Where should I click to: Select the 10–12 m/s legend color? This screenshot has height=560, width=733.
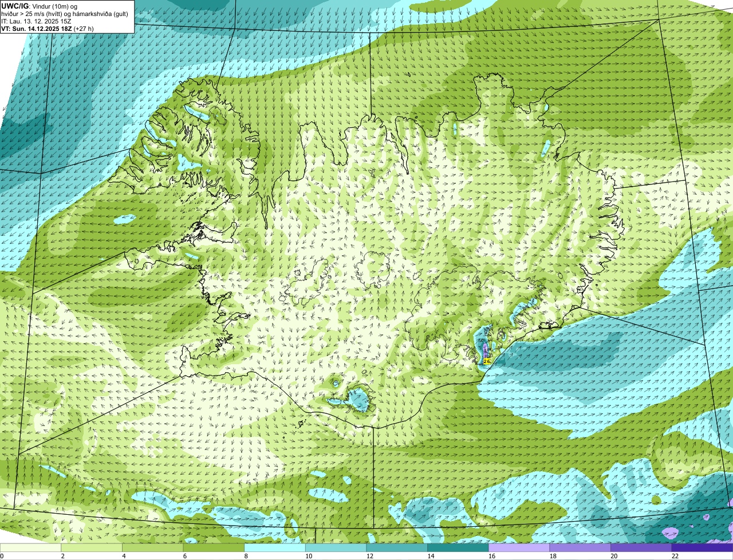(x=336, y=547)
